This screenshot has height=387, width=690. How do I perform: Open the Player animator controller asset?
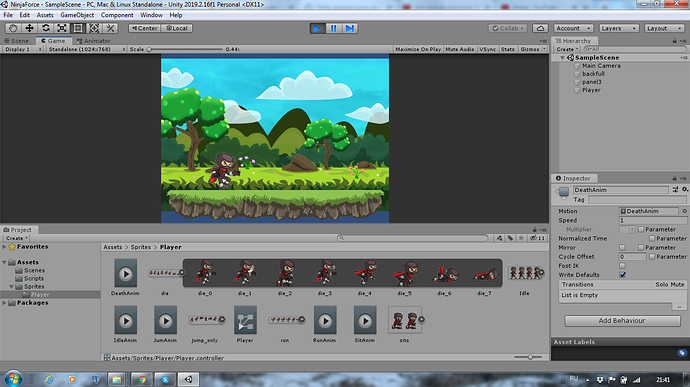(x=245, y=321)
